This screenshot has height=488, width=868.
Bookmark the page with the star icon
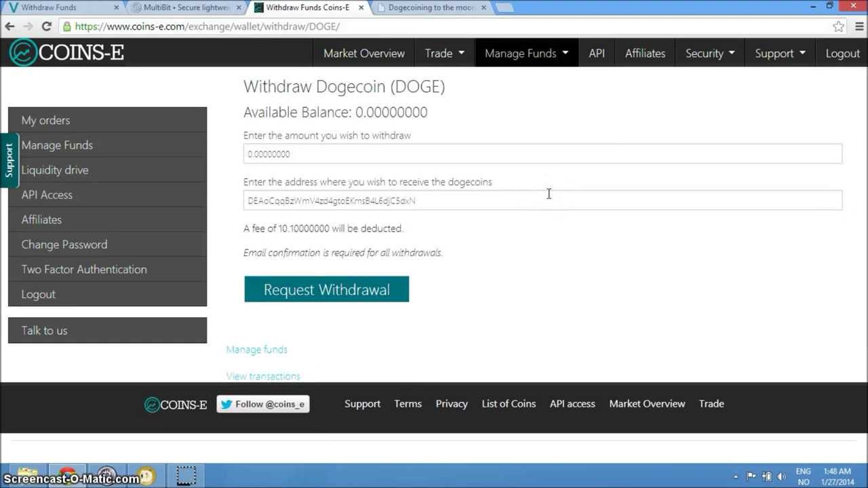tap(839, 26)
